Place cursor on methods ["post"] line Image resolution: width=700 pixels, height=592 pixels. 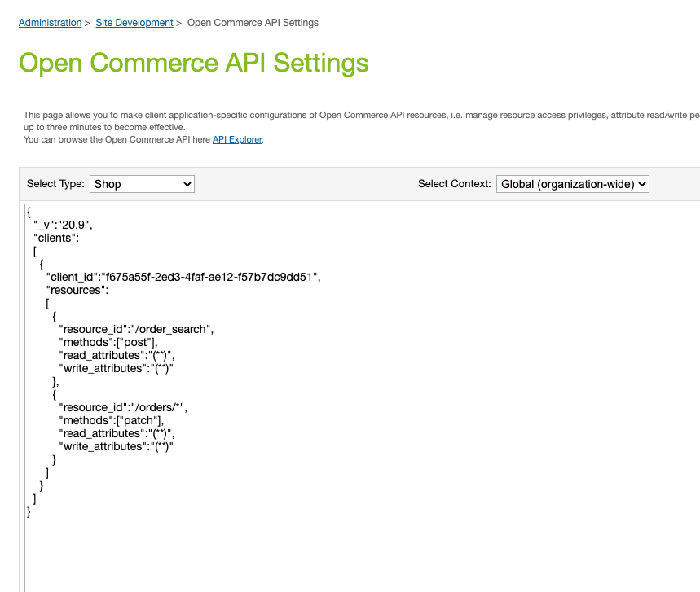coord(108,342)
